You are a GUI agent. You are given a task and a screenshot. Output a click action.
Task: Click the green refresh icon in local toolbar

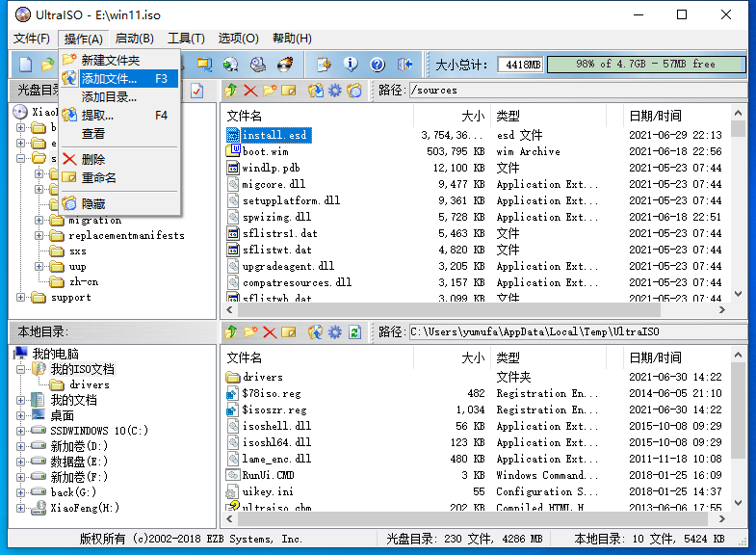[x=354, y=331]
